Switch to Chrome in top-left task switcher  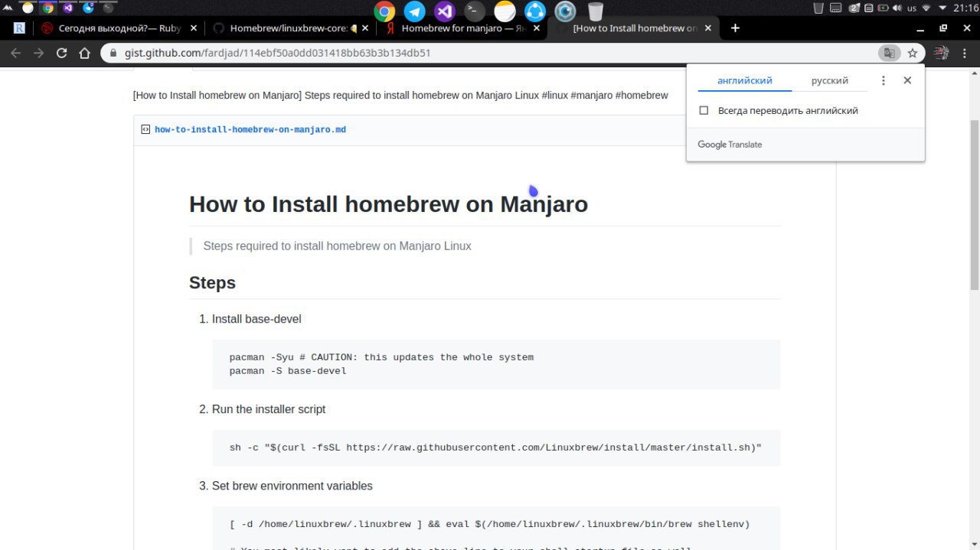click(x=47, y=8)
